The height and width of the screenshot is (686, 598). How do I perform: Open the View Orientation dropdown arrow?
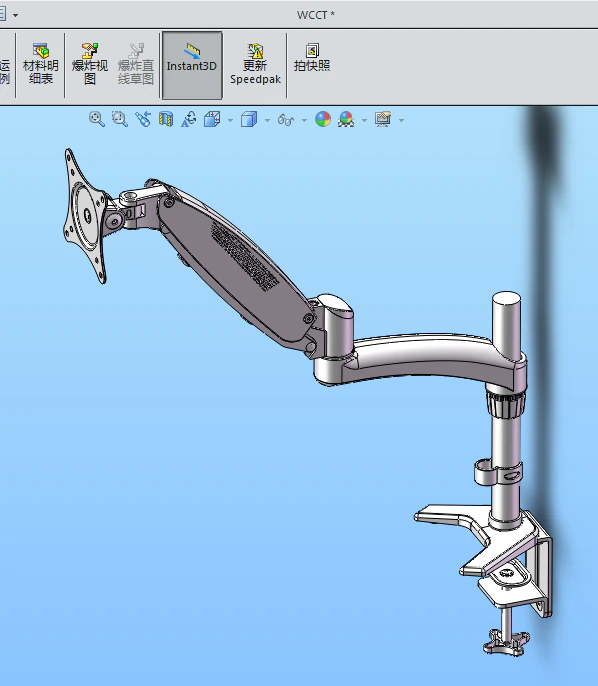230,120
